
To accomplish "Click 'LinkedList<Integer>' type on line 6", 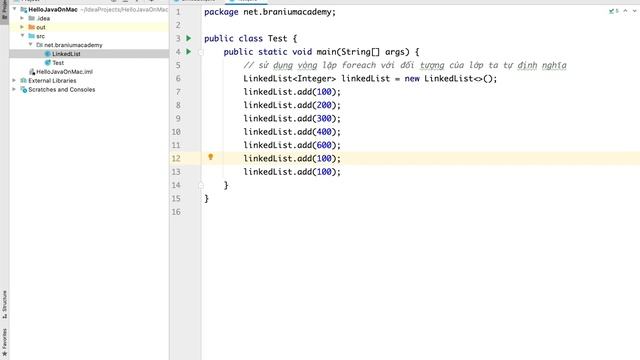I will [289, 78].
